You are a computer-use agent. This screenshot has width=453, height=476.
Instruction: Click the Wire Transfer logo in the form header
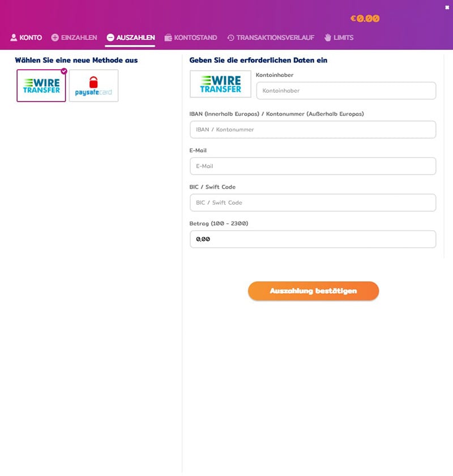click(220, 83)
